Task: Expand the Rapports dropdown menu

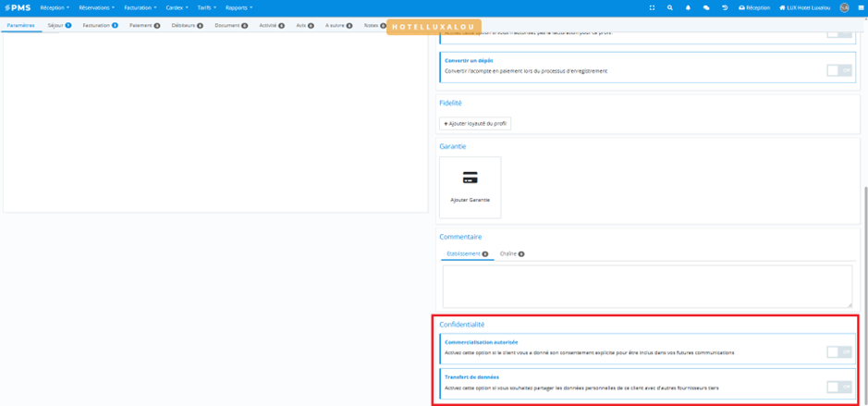Action: point(238,7)
